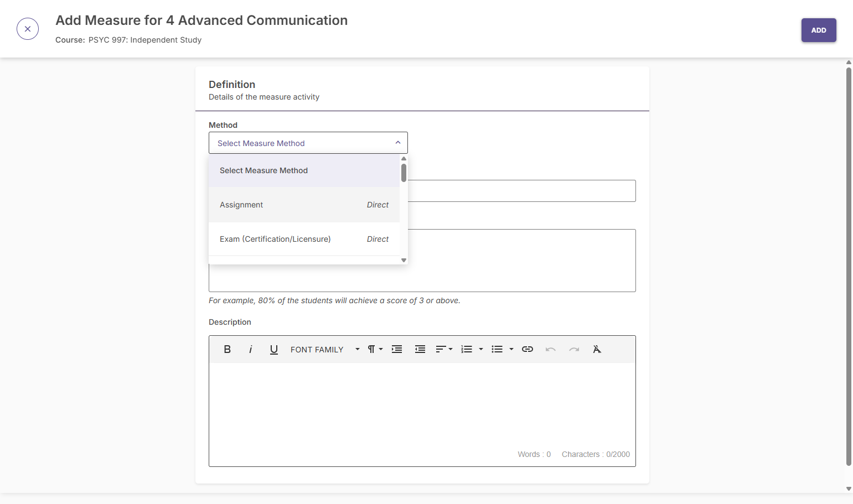Close the Add Measure dialog with X icon
Viewport: 853px width, 504px height.
(x=28, y=29)
